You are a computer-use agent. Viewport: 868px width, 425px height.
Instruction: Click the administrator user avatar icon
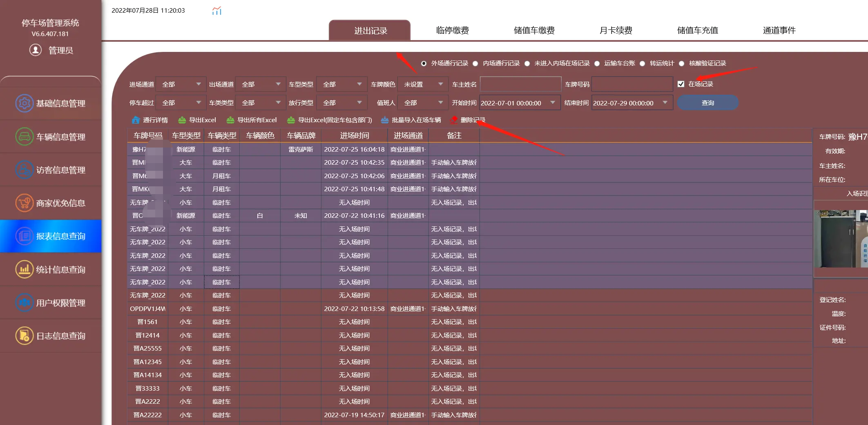36,50
